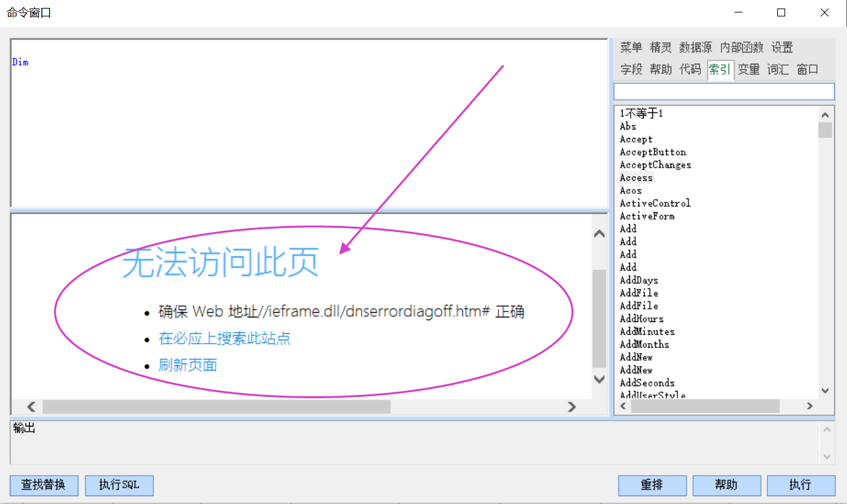This screenshot has height=504, width=847.
Task: Select AcceptChanges in the list
Action: 655,165
